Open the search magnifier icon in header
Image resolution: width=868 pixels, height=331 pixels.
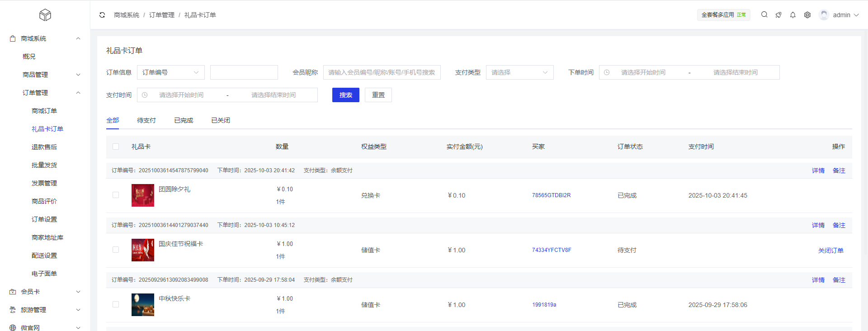[764, 14]
